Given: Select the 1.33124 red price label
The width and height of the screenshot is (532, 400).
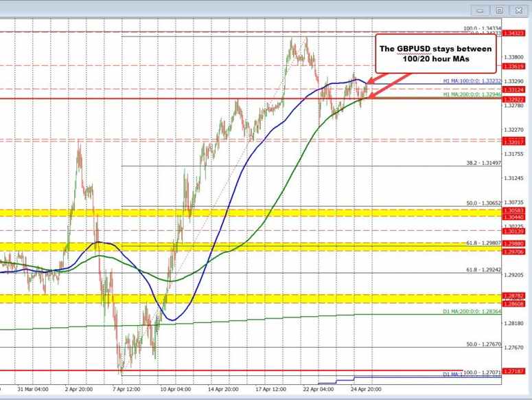Looking at the screenshot, I should point(513,89).
